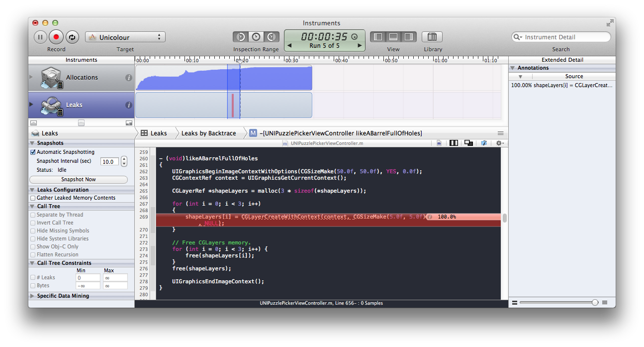Click the red Record button
644x347 pixels.
(56, 37)
